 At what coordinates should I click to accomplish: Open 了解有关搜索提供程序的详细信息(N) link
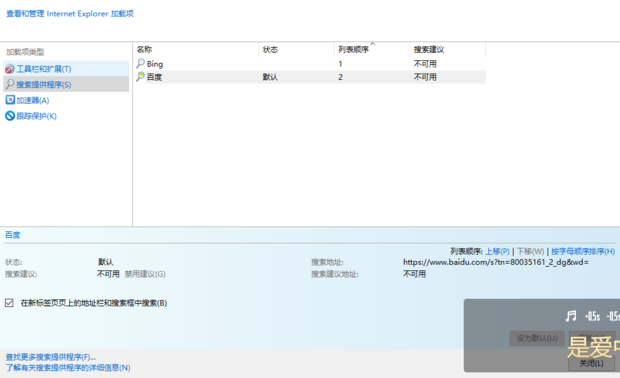(68, 368)
